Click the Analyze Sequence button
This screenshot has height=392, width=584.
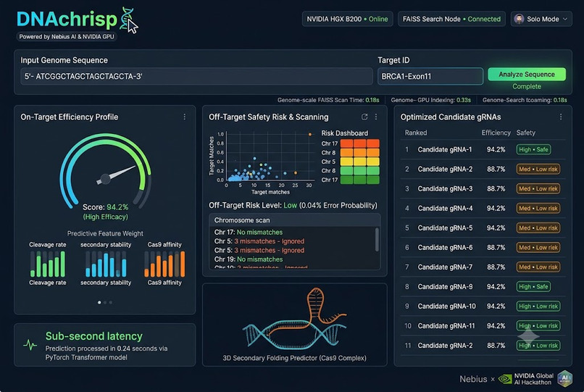(527, 74)
